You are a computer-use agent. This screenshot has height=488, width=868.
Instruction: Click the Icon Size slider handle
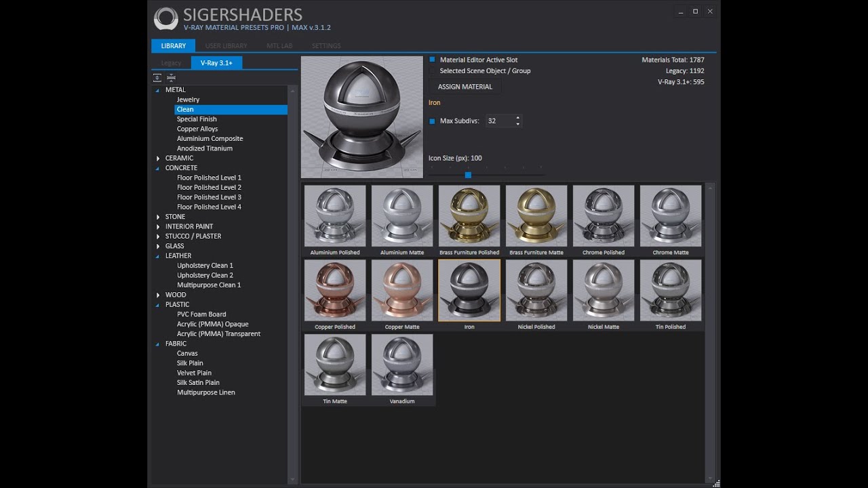pos(468,175)
